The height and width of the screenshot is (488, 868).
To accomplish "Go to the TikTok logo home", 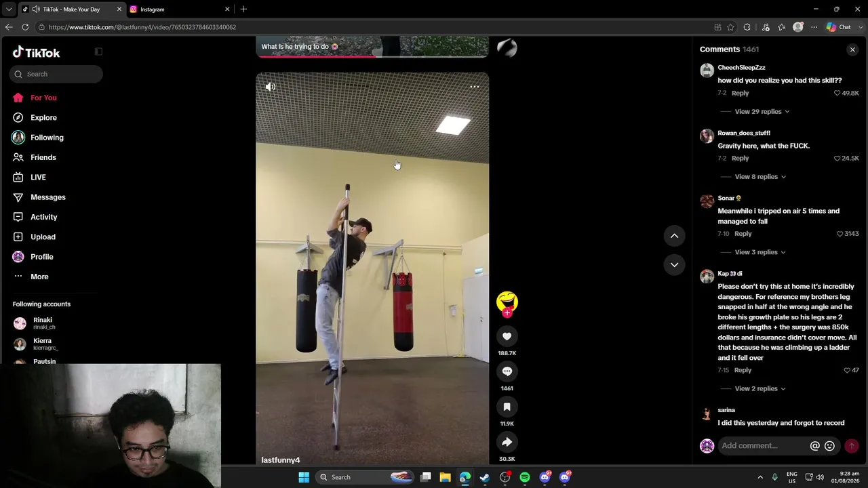I will pyautogui.click(x=37, y=52).
